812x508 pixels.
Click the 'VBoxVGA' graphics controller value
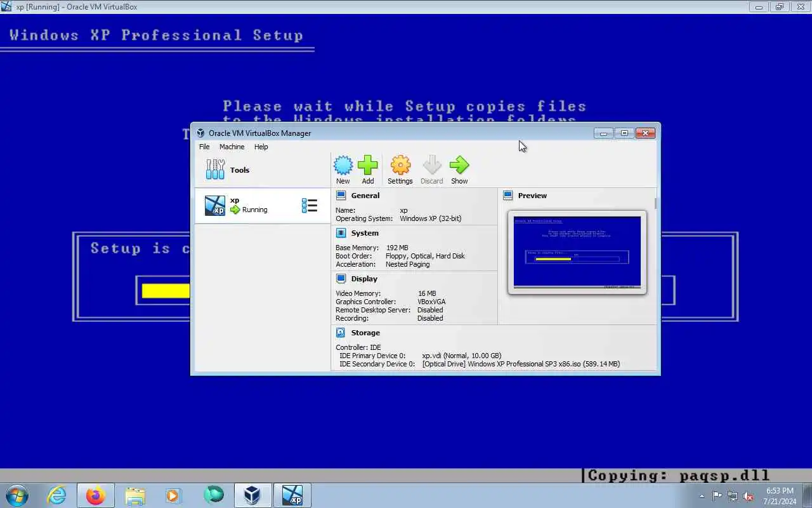pos(431,302)
